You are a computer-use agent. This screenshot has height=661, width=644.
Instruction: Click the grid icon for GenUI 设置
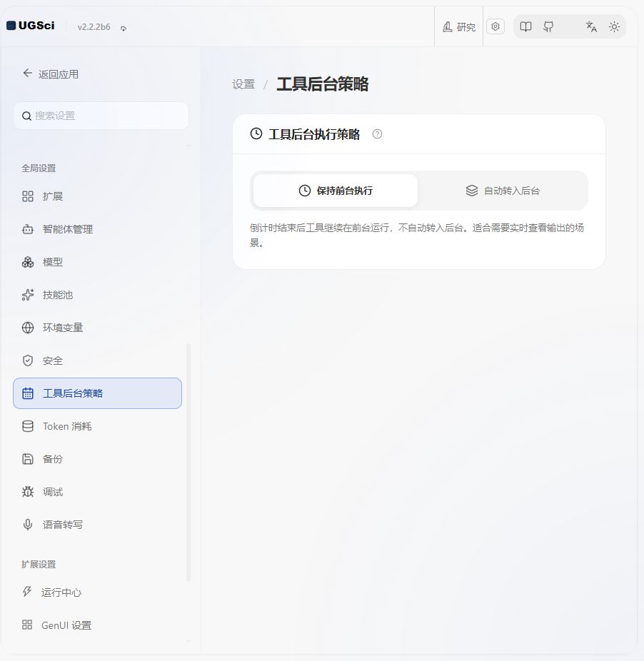coord(27,625)
